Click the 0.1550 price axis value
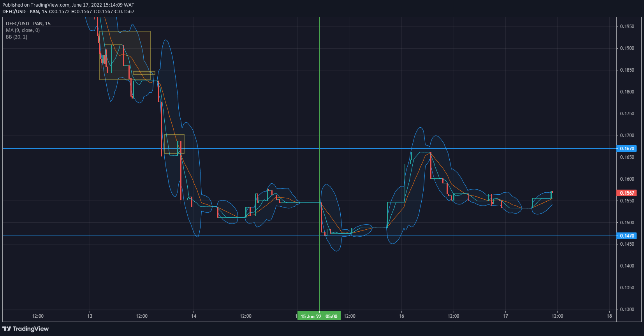Image resolution: width=644 pixels, height=336 pixels. (627, 201)
